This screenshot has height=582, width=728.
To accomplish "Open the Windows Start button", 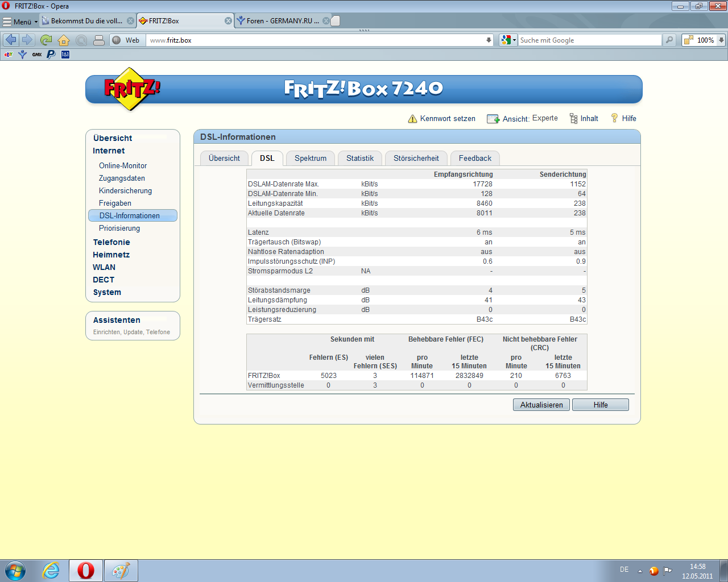I will [15, 571].
